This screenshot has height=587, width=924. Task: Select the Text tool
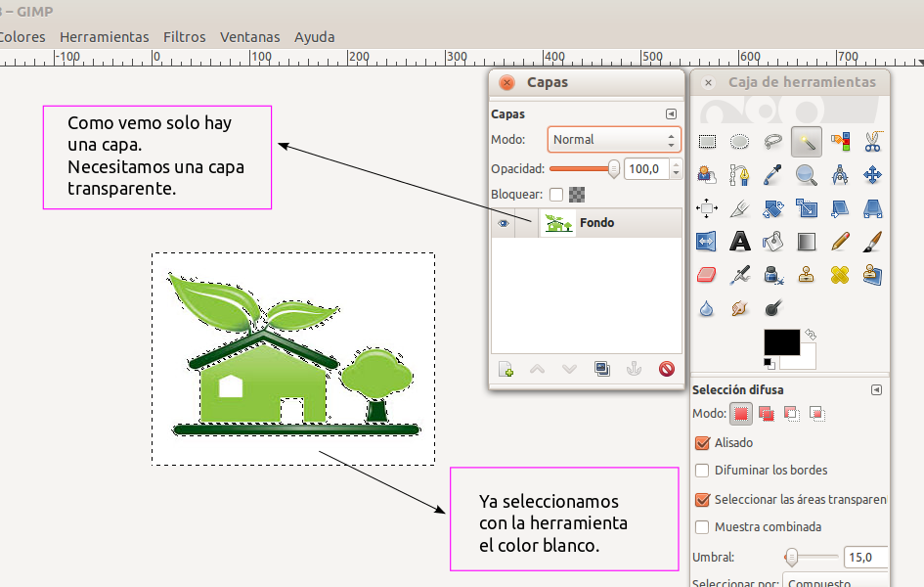pyautogui.click(x=739, y=242)
